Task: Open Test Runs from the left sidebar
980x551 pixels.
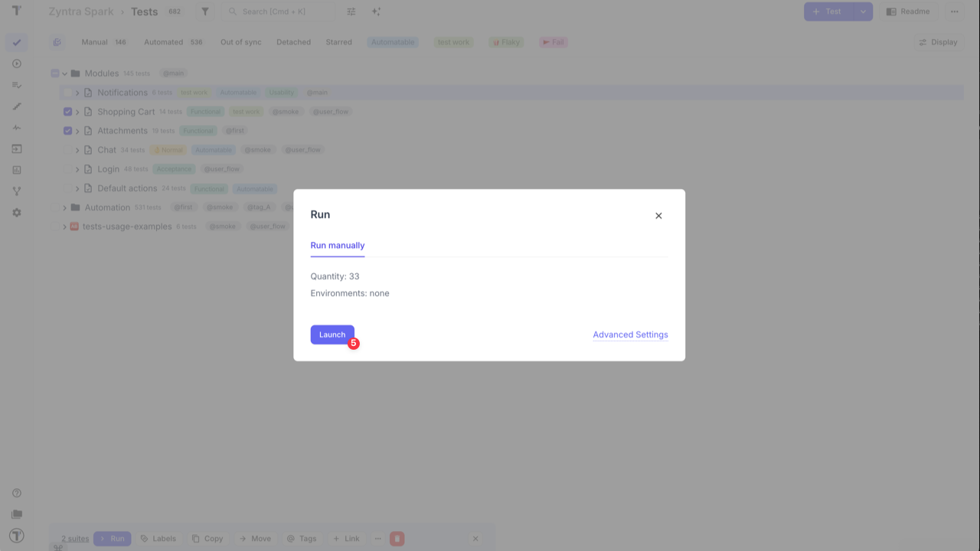Action: point(17,64)
